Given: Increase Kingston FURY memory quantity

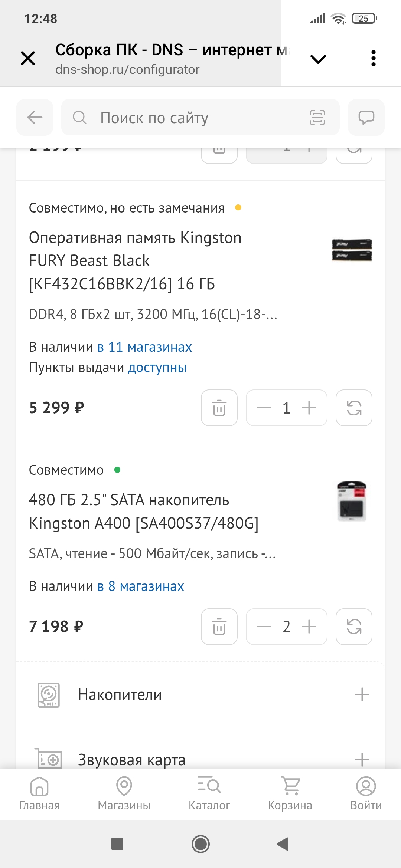Looking at the screenshot, I should pyautogui.click(x=309, y=408).
